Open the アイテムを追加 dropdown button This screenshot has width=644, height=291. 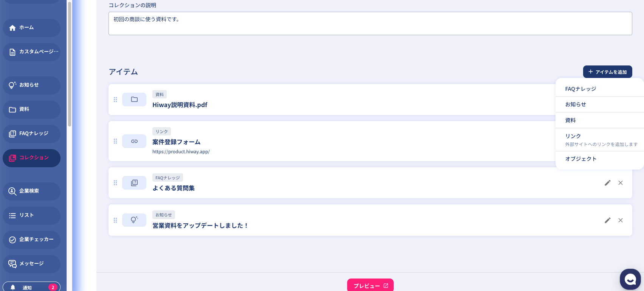tap(607, 72)
